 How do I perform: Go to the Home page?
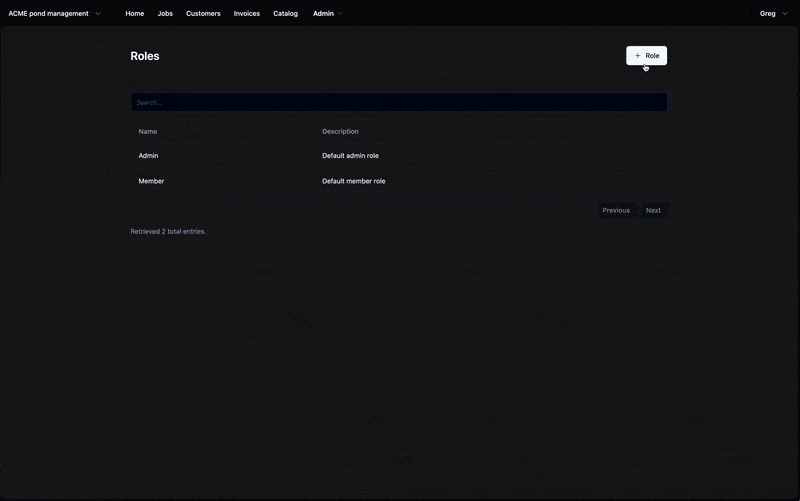[135, 14]
